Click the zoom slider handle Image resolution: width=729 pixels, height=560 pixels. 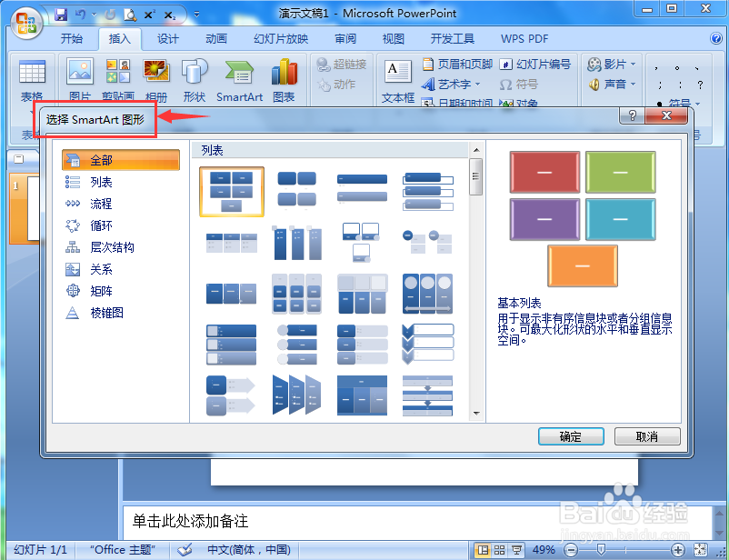click(601, 550)
